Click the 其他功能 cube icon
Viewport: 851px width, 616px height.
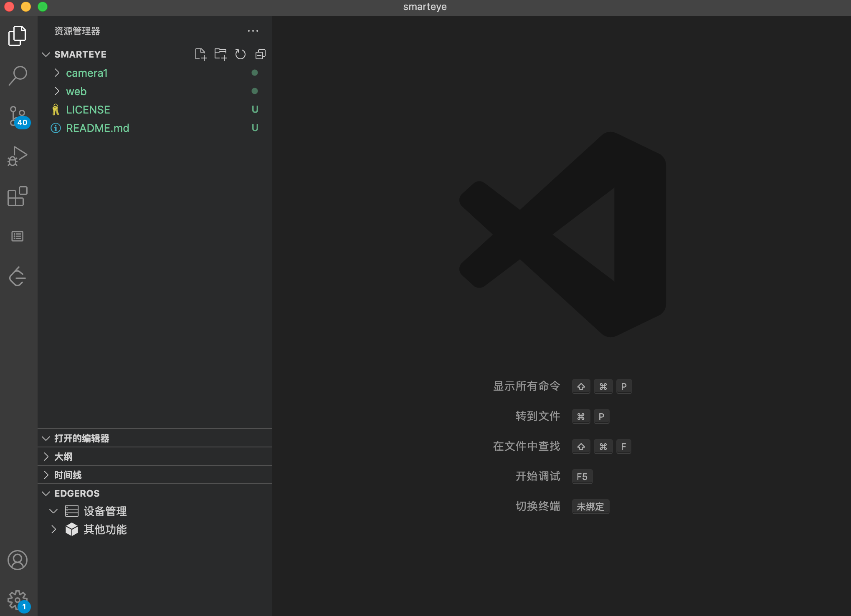coord(72,529)
